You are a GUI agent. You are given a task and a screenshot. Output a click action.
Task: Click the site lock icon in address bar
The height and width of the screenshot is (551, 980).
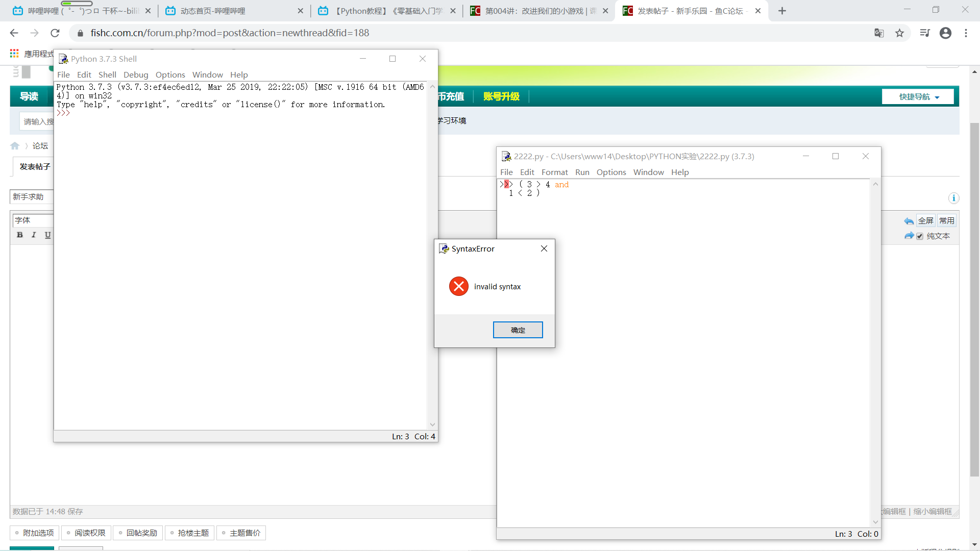(x=80, y=33)
